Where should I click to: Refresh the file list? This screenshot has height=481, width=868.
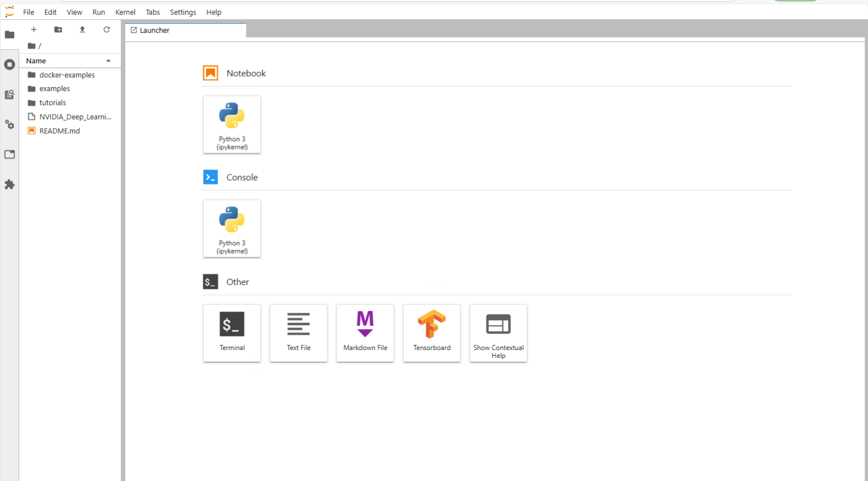coord(107,29)
